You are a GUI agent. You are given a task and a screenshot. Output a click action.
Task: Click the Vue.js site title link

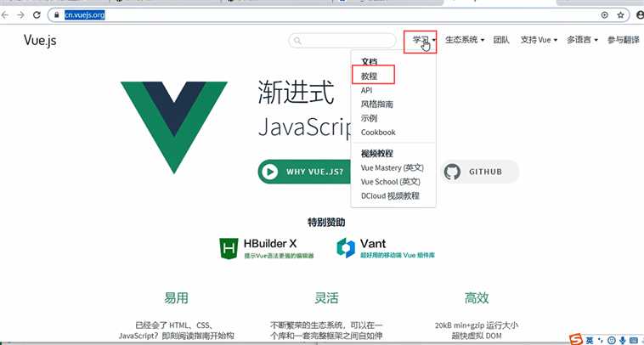(x=40, y=40)
